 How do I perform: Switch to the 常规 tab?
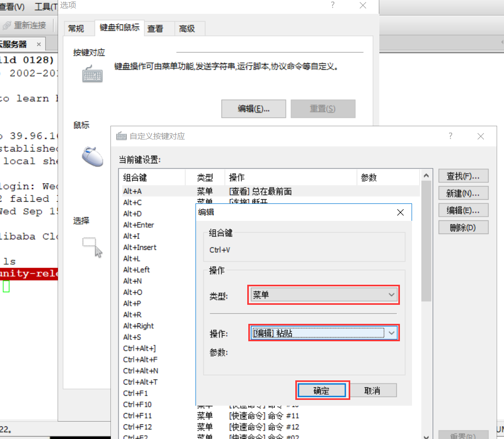click(76, 29)
